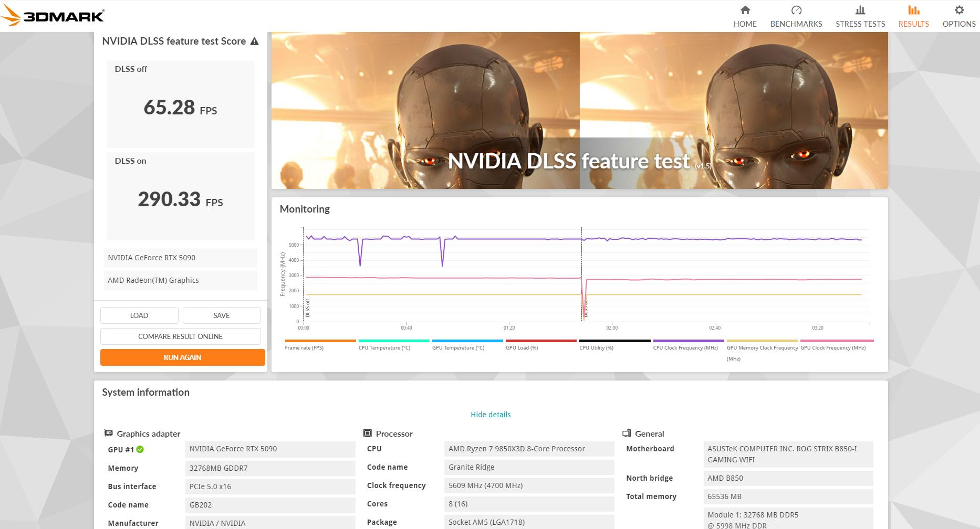Open OPTIONS label in navigation
980x529 pixels.
coord(959,24)
